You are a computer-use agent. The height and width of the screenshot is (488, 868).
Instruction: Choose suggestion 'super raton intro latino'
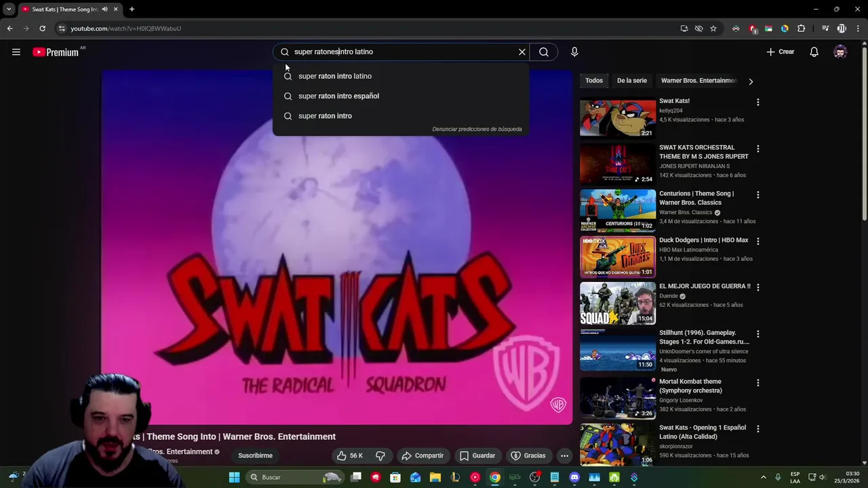tap(401, 76)
